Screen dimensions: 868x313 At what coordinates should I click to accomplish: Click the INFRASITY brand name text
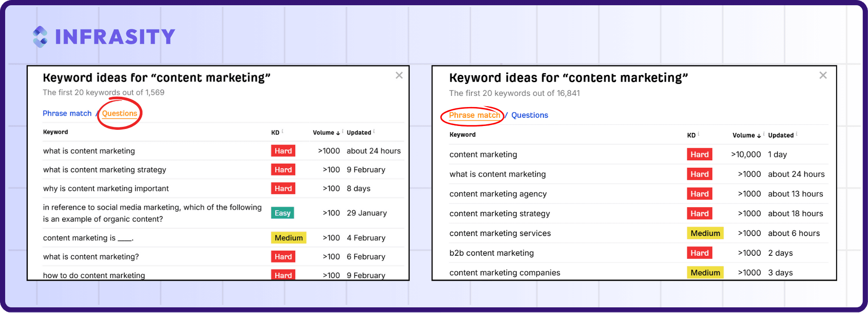(115, 37)
